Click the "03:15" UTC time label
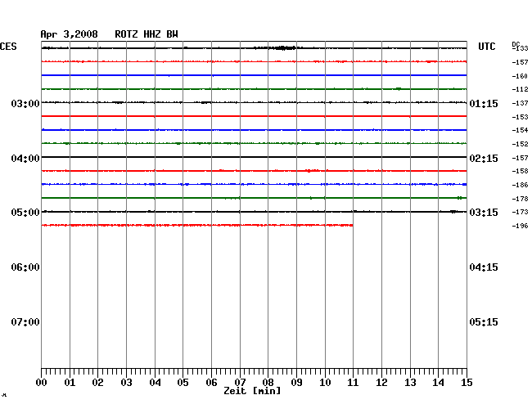This screenshot has height=404, width=532. click(x=484, y=213)
